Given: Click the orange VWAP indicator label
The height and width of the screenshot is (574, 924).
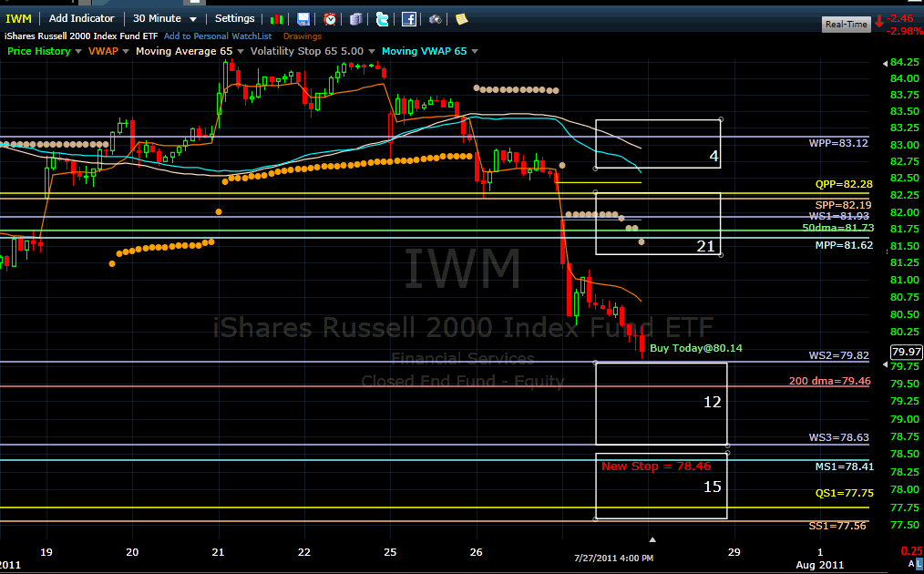Looking at the screenshot, I should pyautogui.click(x=103, y=51).
